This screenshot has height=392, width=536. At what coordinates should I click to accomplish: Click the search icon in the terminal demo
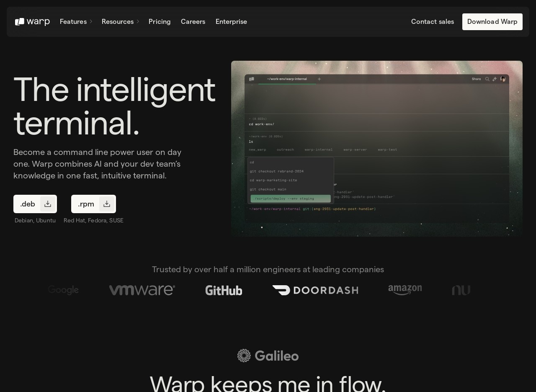coord(487,79)
